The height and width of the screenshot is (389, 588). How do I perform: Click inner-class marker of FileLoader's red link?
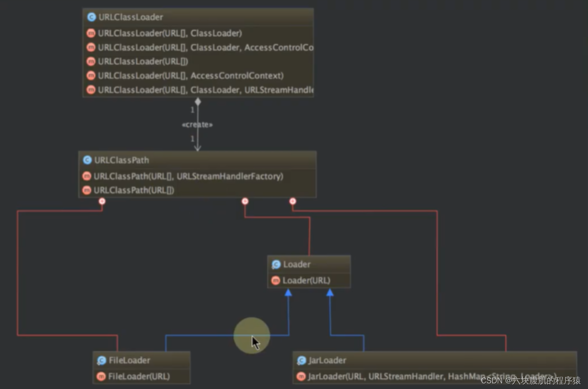[x=102, y=201]
